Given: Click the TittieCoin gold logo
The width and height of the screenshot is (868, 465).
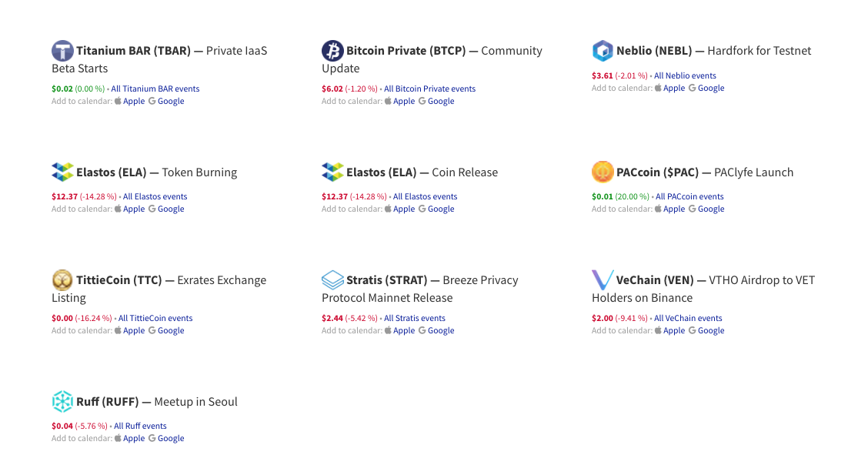Looking at the screenshot, I should 62,279.
